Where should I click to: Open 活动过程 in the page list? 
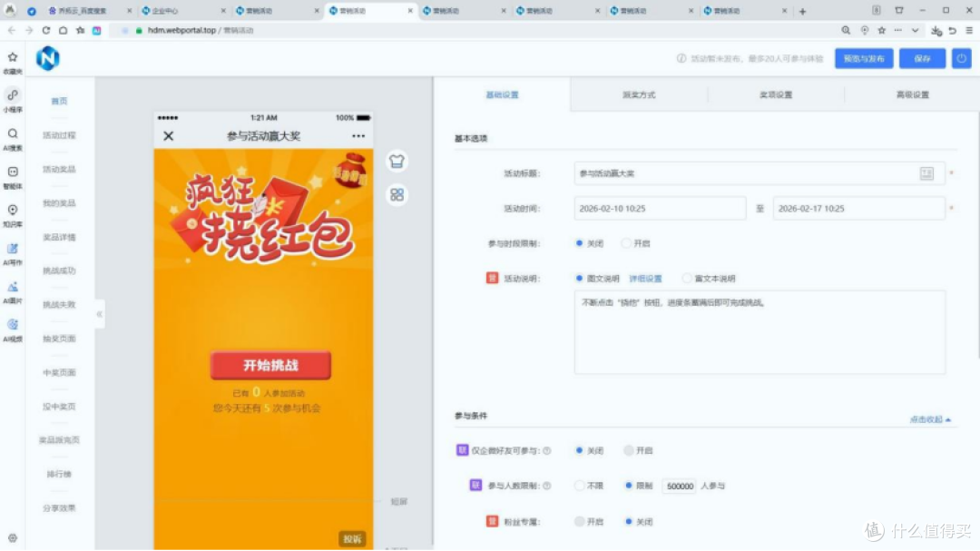(x=59, y=136)
